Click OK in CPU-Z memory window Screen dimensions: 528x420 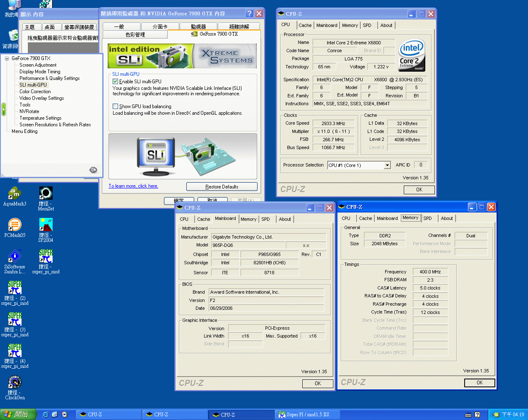tap(480, 383)
